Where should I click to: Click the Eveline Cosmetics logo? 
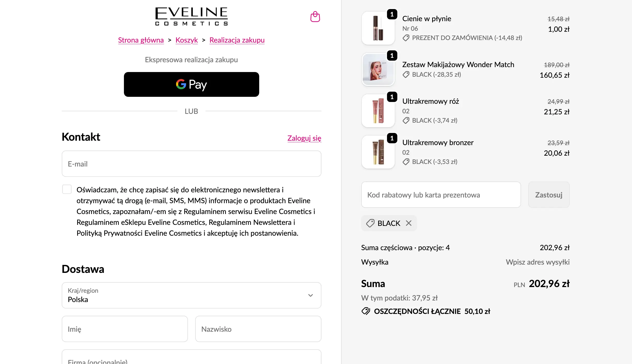pos(191,17)
